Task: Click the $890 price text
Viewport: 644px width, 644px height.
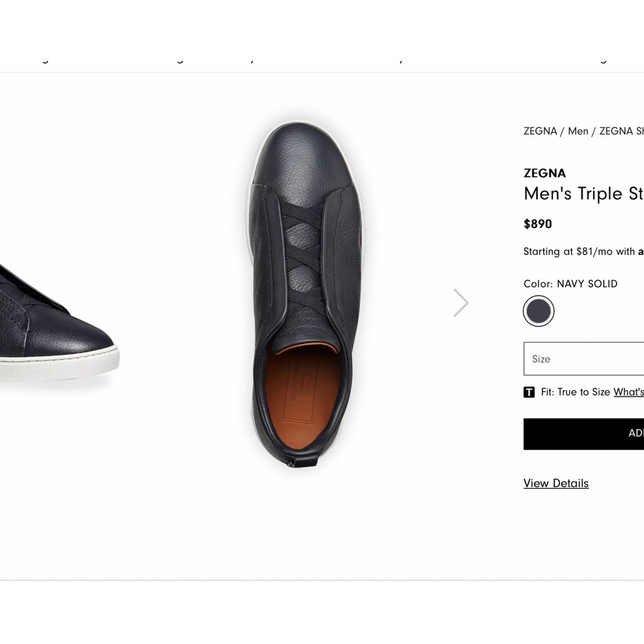Action: [x=538, y=223]
